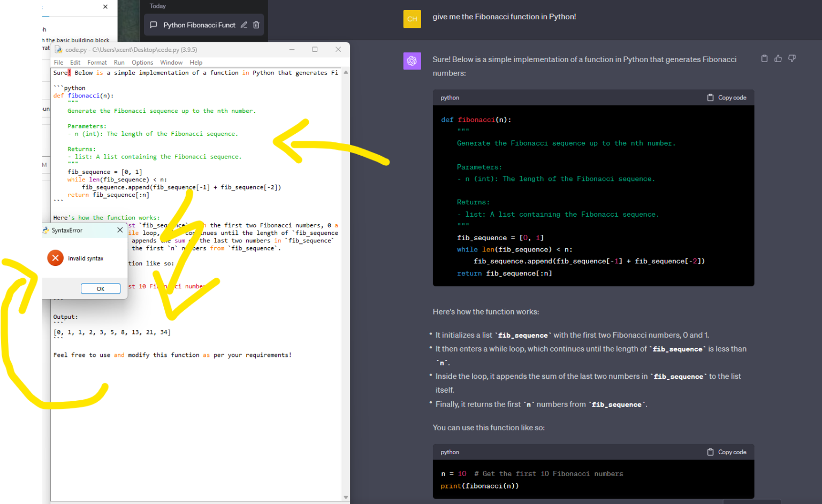Click the red invalid syntax error icon

55,258
